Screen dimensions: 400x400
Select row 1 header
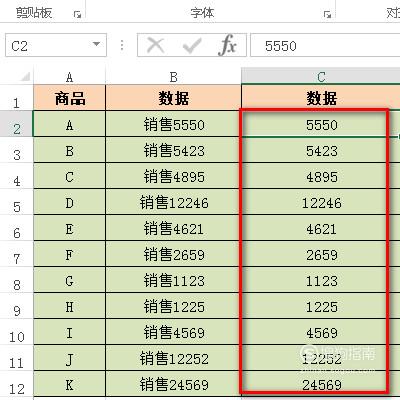coord(16,98)
